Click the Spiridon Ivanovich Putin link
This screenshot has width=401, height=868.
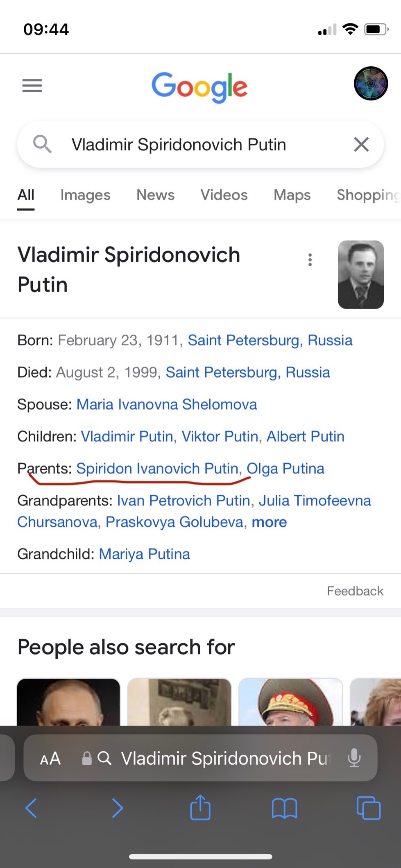[x=157, y=469]
